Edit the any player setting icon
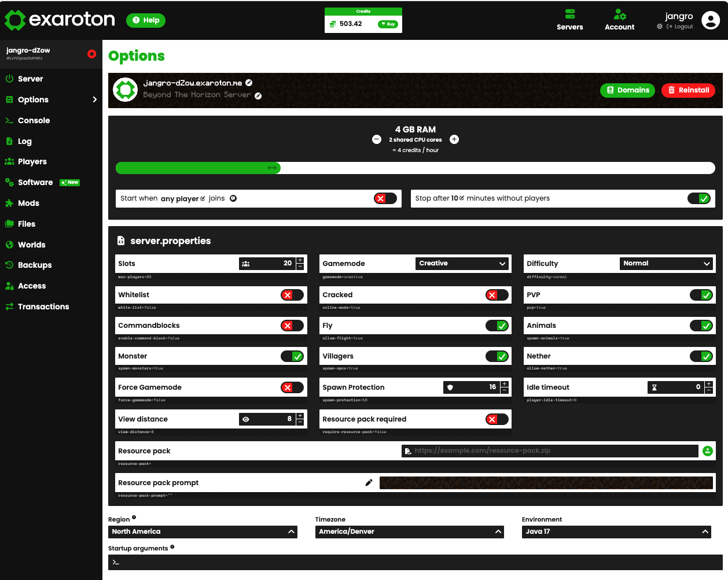This screenshot has width=728, height=580. click(x=203, y=198)
